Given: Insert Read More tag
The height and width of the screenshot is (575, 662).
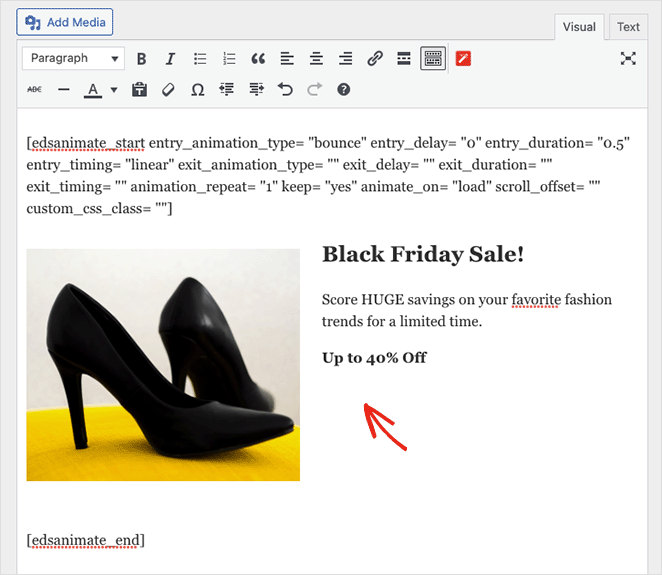Looking at the screenshot, I should [x=404, y=59].
